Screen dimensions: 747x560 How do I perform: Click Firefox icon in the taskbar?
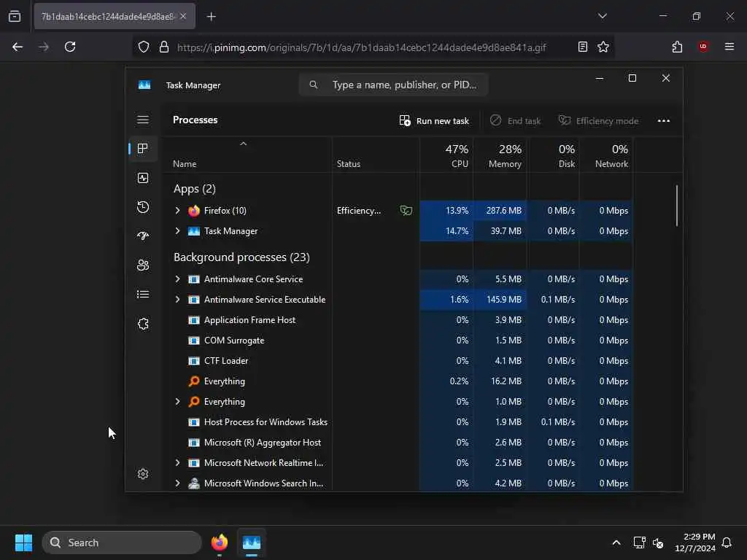219,542
